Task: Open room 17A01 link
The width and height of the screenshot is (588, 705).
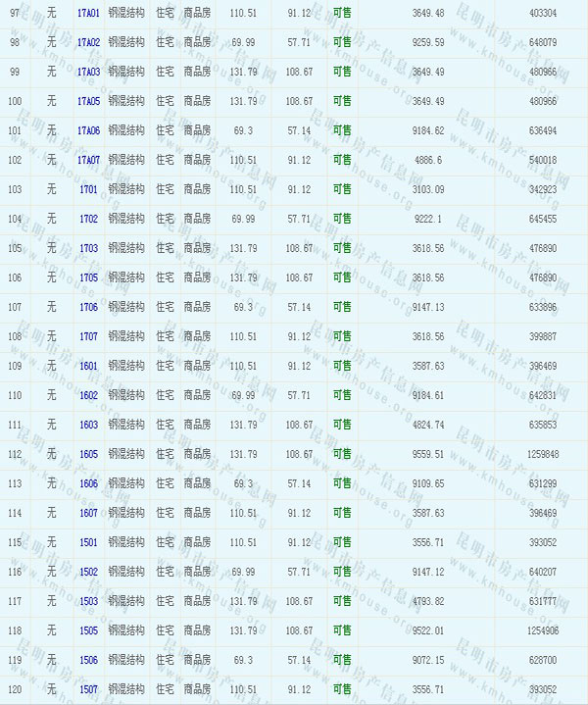Action: click(88, 14)
